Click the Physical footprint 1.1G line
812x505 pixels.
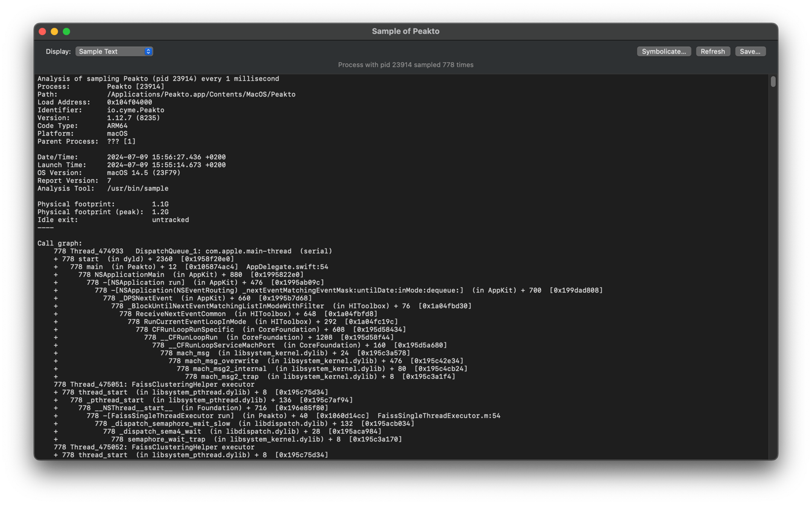pyautogui.click(x=103, y=204)
